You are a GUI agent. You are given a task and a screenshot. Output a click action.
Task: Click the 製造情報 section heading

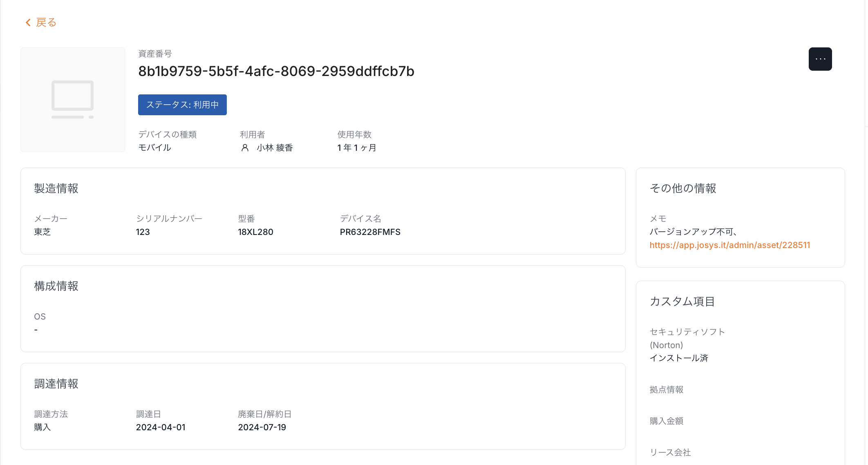click(56, 188)
